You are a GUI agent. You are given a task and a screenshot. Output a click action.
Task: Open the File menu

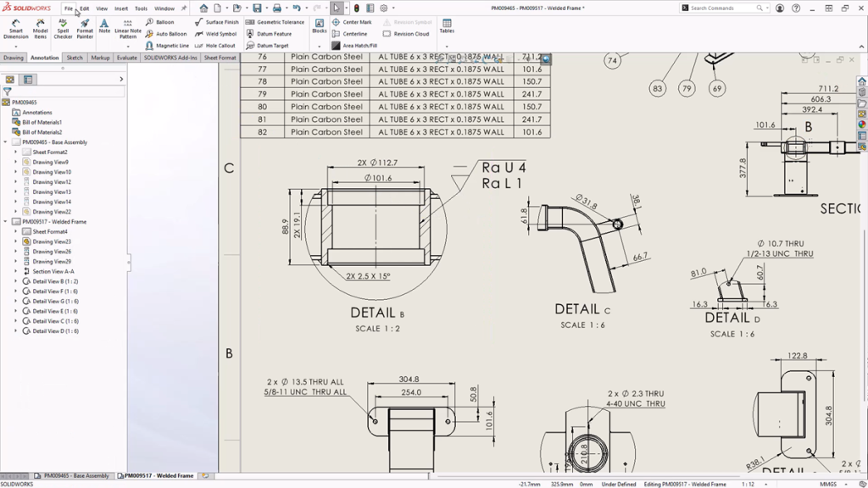click(68, 8)
